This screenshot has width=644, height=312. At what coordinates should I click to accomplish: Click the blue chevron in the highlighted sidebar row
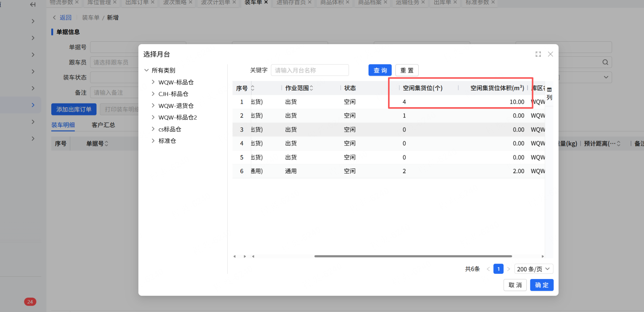33,105
